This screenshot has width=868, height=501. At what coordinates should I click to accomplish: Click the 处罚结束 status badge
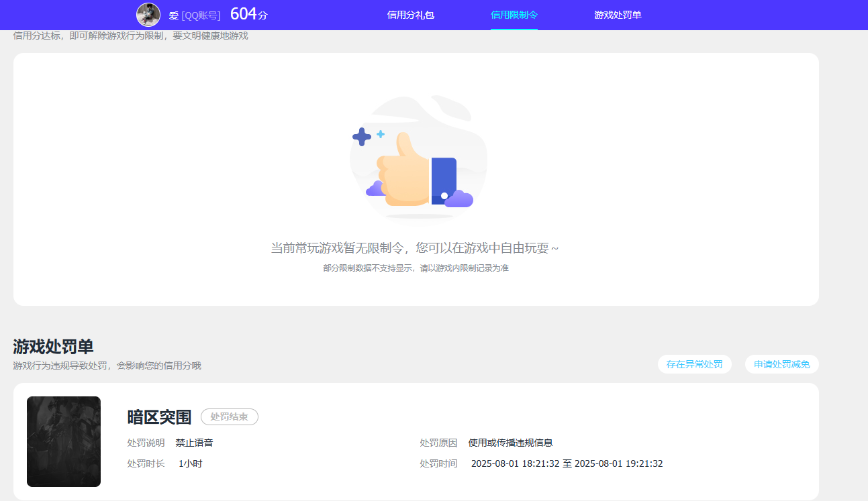230,417
